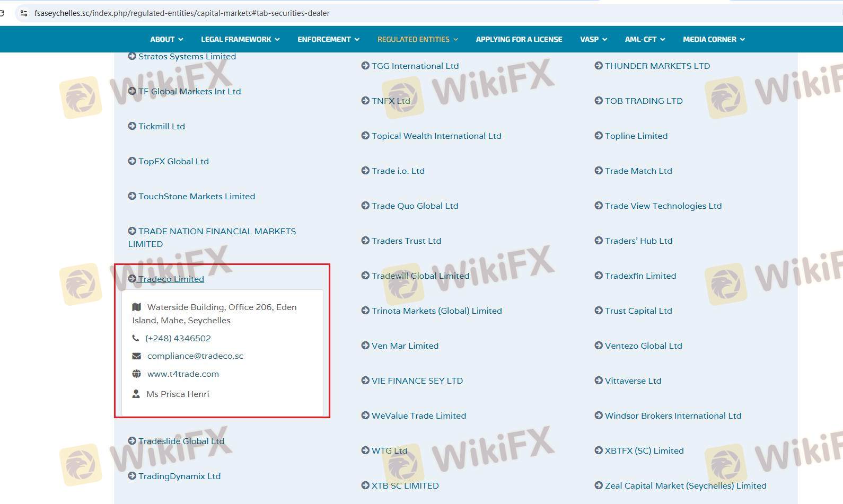843x504 pixels.
Task: Click the site info icon in address bar
Action: (x=24, y=13)
